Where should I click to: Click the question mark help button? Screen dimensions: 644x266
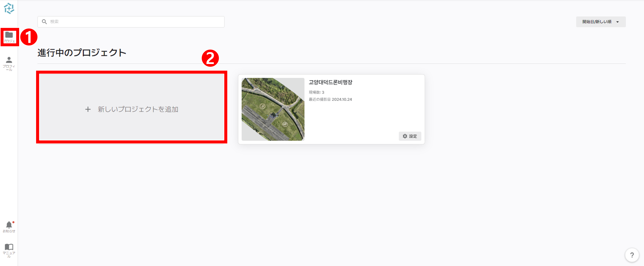coord(632,255)
